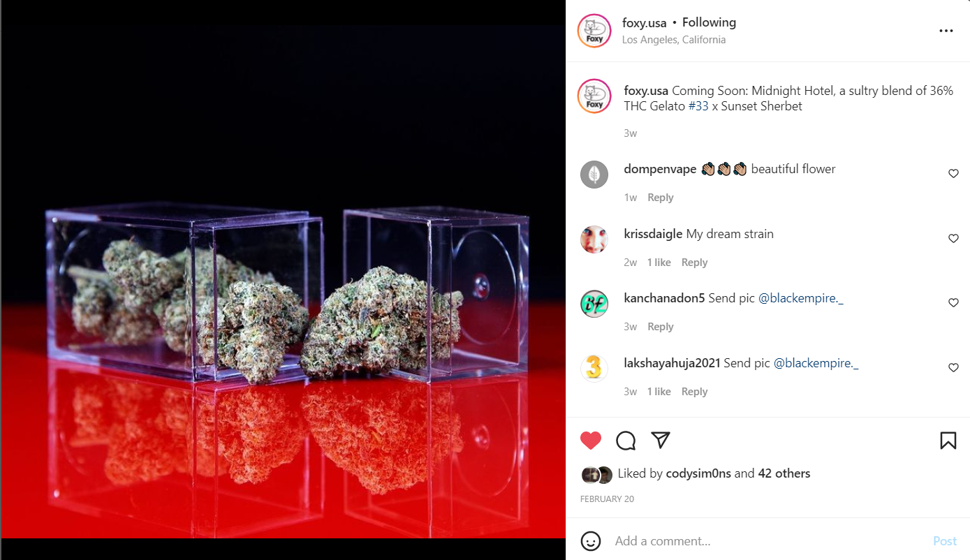970x560 pixels.
Task: Click the red heart like icon
Action: (591, 441)
